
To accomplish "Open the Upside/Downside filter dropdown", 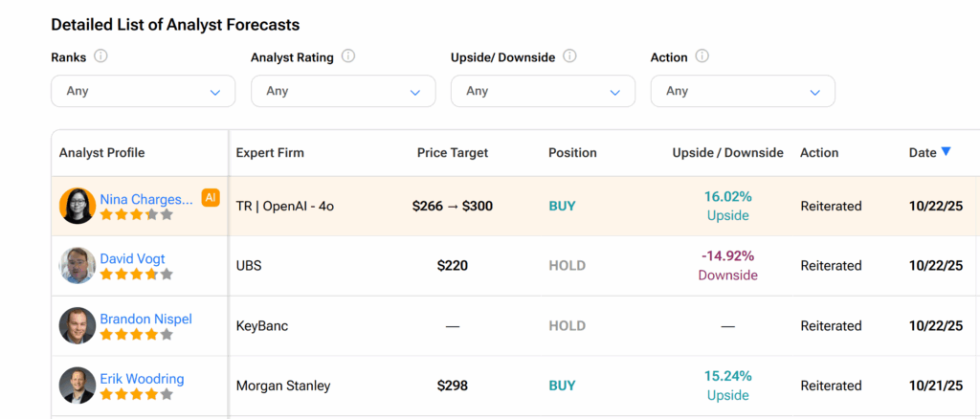I will click(543, 91).
